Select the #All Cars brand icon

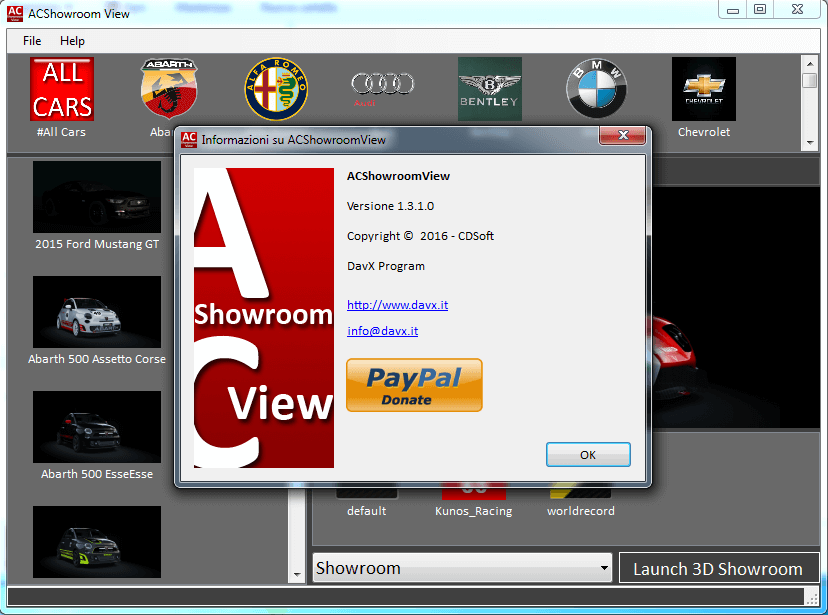[x=62, y=89]
